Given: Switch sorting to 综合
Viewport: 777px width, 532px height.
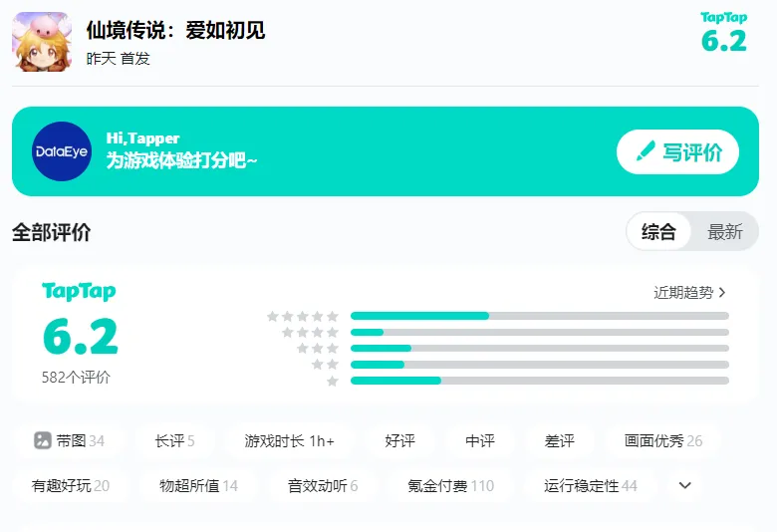Looking at the screenshot, I should tap(658, 232).
